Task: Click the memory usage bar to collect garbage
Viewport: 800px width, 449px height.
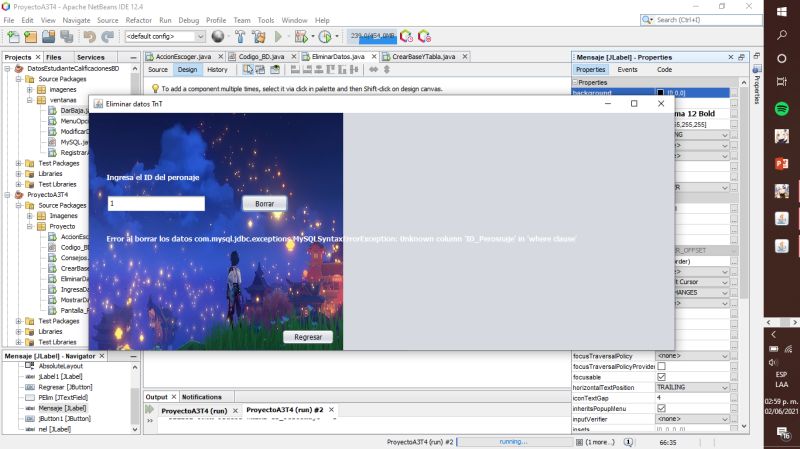Action: point(372,36)
